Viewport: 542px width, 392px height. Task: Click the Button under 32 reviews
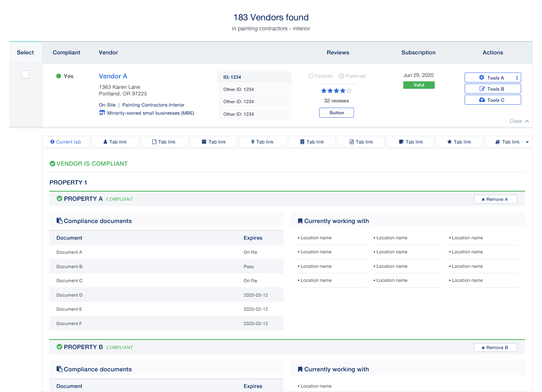pyautogui.click(x=336, y=113)
